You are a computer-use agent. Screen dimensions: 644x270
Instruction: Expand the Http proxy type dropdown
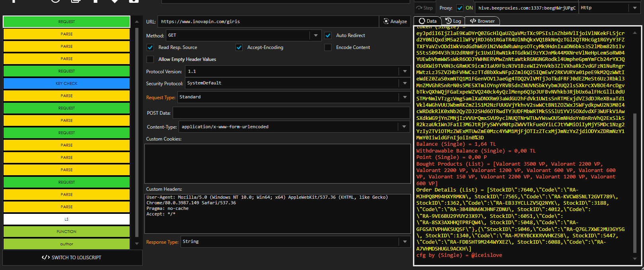tap(634, 8)
